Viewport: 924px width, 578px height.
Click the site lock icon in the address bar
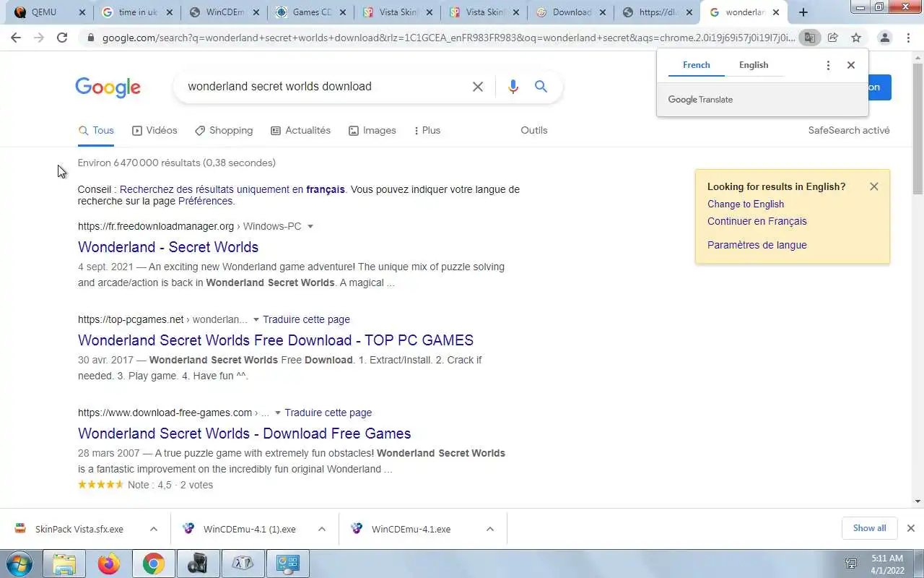pos(90,38)
